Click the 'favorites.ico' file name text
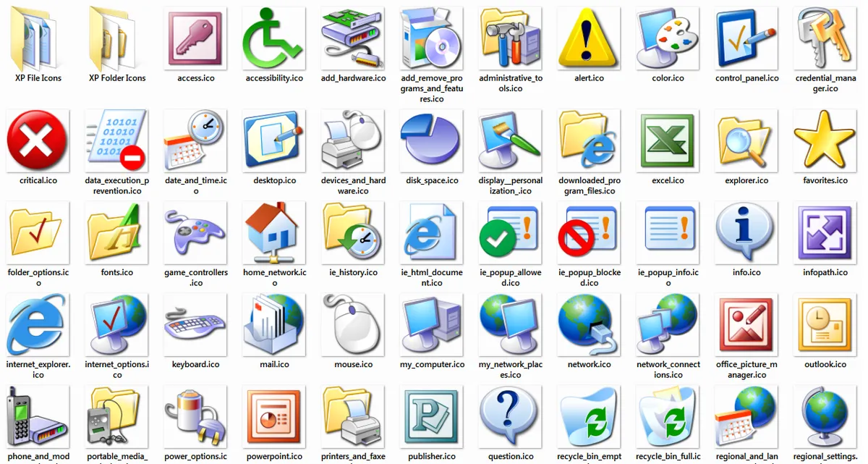The width and height of the screenshot is (868, 464). point(825,180)
